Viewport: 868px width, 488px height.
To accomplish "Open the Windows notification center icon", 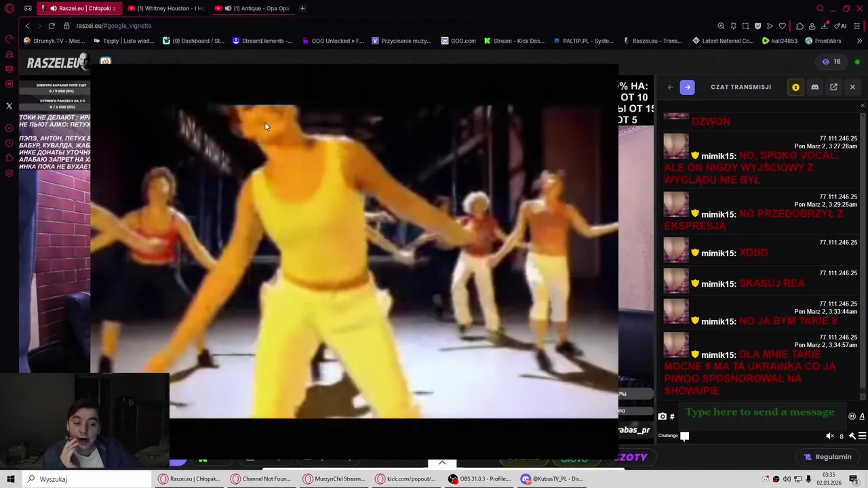I will [x=854, y=479].
